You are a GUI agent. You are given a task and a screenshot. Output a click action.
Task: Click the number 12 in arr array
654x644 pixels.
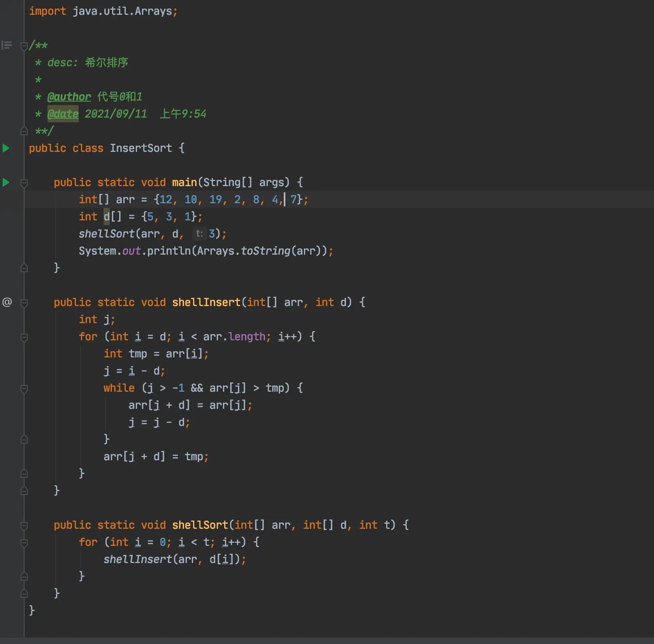click(165, 199)
